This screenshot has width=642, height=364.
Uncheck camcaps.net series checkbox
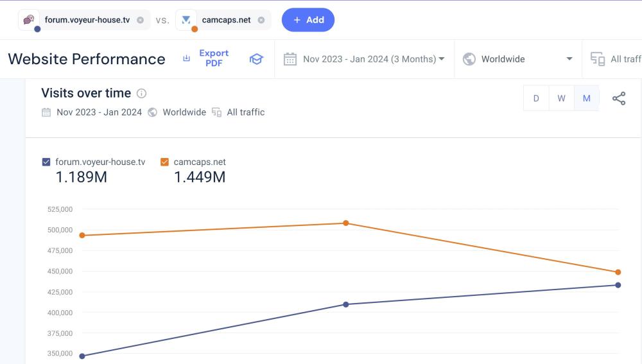(164, 162)
